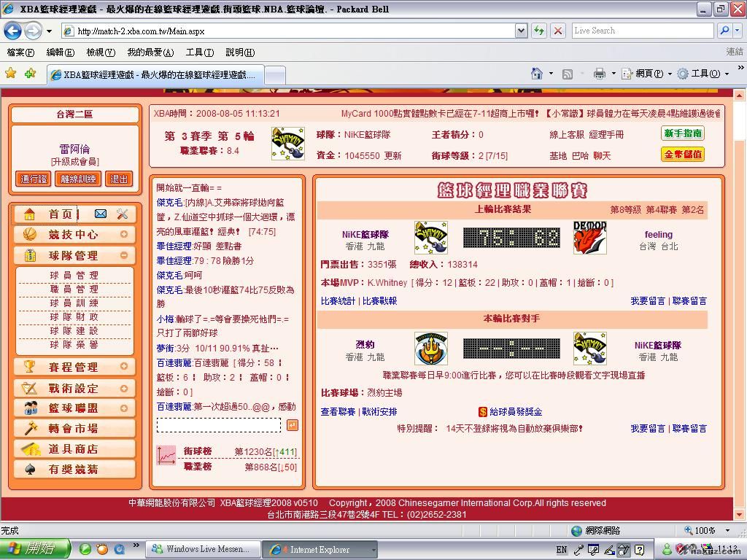
Task: Open the address bar history dropdown
Action: (x=521, y=31)
